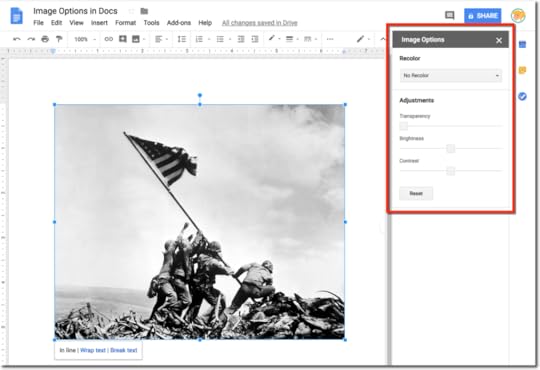Open the Insert menu
The width and height of the screenshot is (540, 370).
point(99,23)
